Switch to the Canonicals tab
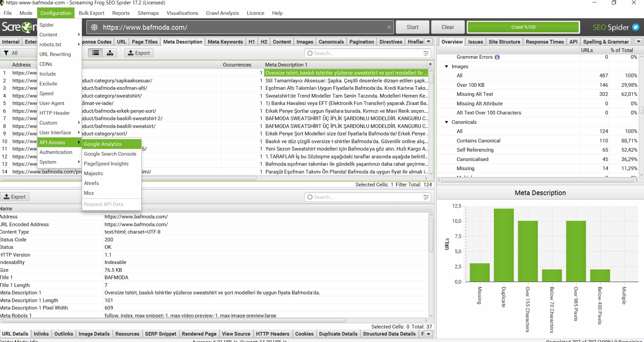Image resolution: width=644 pixels, height=342 pixels. pos(331,42)
